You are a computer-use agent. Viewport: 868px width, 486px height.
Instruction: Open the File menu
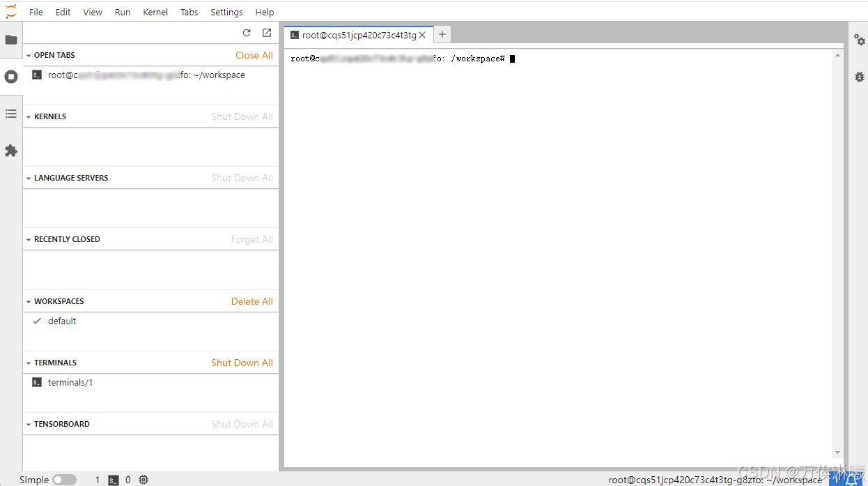[x=36, y=12]
